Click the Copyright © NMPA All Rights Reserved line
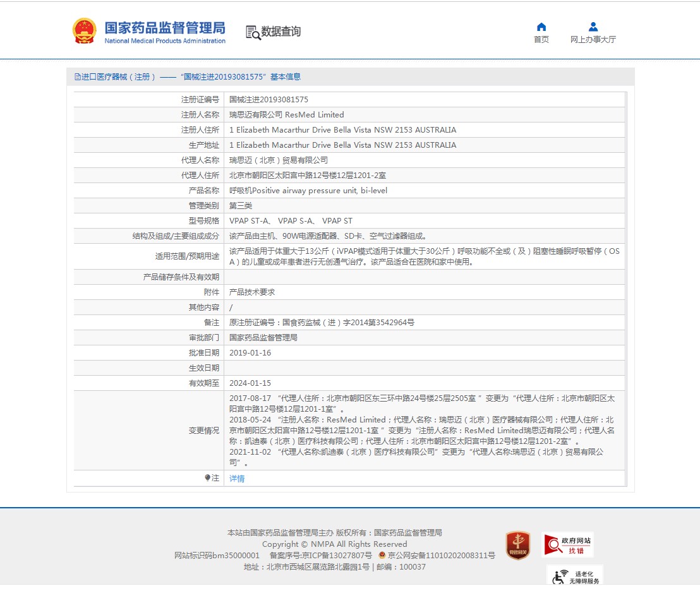The image size is (700, 598). pyautogui.click(x=334, y=544)
